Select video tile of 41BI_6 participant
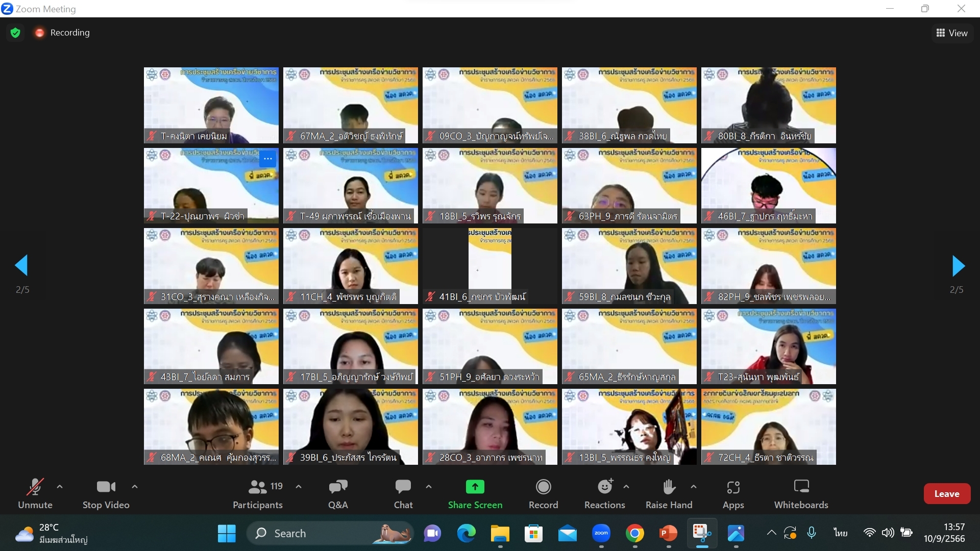 pyautogui.click(x=490, y=266)
